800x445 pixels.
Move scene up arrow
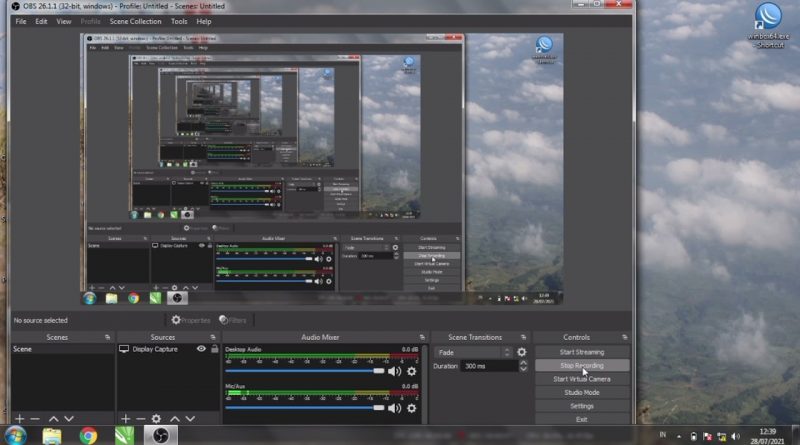[53, 418]
